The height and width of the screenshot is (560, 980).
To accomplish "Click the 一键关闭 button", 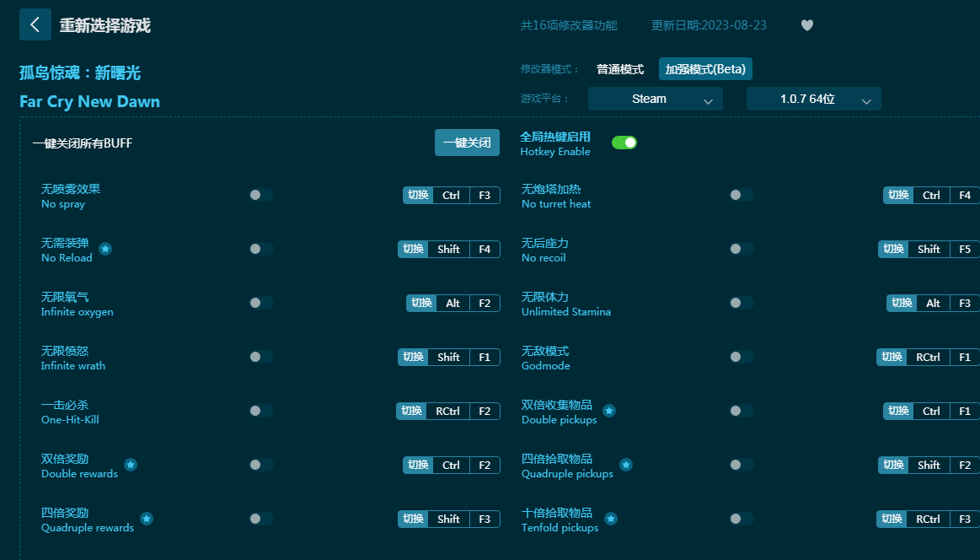I will click(467, 143).
